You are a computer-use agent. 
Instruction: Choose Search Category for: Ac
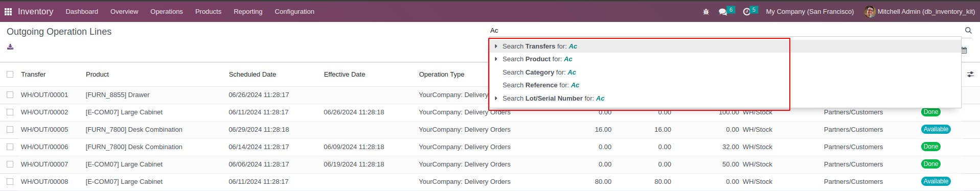539,73
